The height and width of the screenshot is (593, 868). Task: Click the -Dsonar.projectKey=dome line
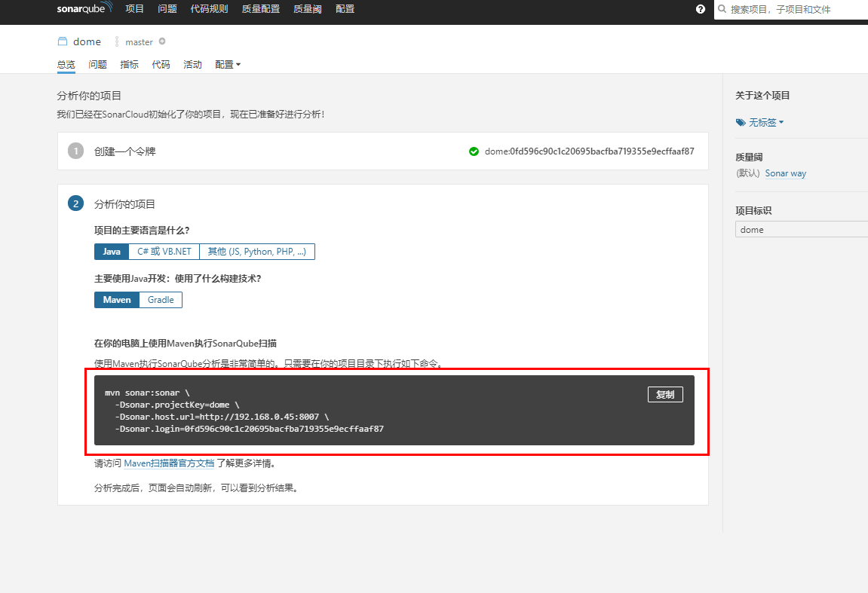point(177,405)
